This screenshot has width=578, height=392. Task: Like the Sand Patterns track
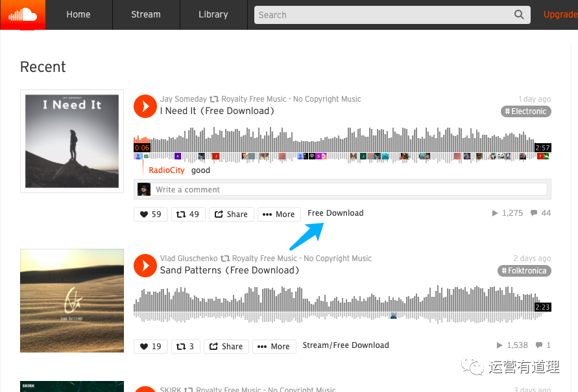click(x=151, y=347)
